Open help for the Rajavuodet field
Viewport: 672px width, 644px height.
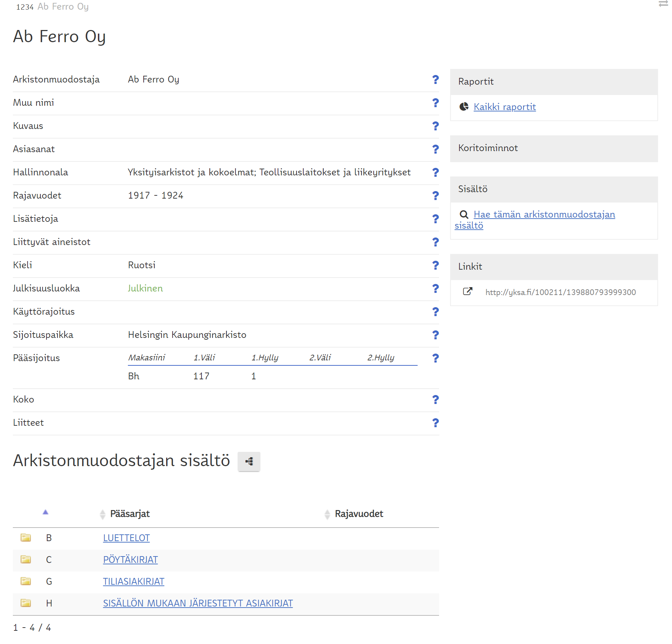click(x=435, y=195)
